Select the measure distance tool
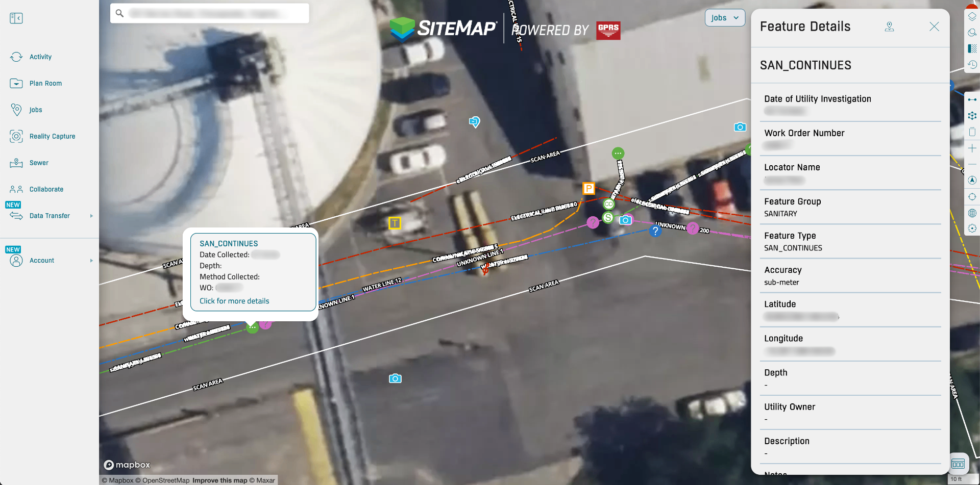Image resolution: width=980 pixels, height=485 pixels. 972,100
